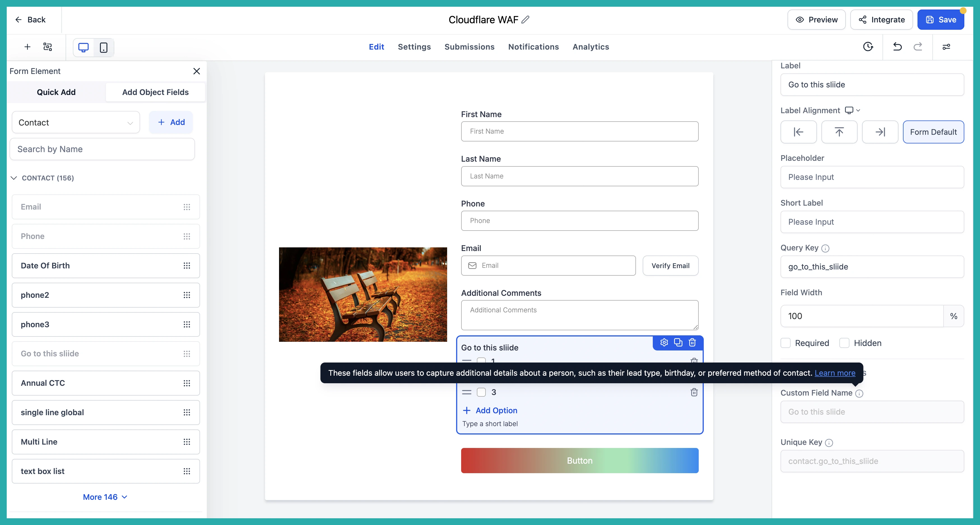Image resolution: width=980 pixels, height=525 pixels.
Task: Open the manage fields icon beside the plus
Action: pos(48,47)
